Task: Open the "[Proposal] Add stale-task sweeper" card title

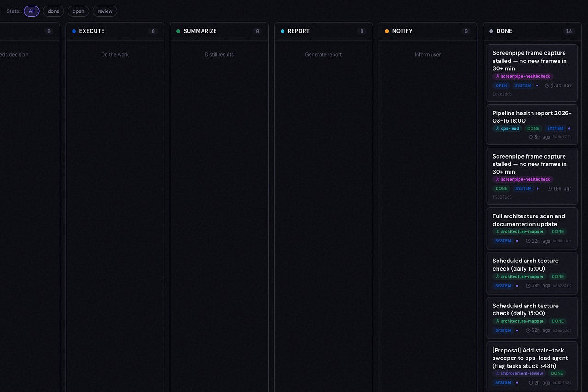Action: [x=530, y=358]
